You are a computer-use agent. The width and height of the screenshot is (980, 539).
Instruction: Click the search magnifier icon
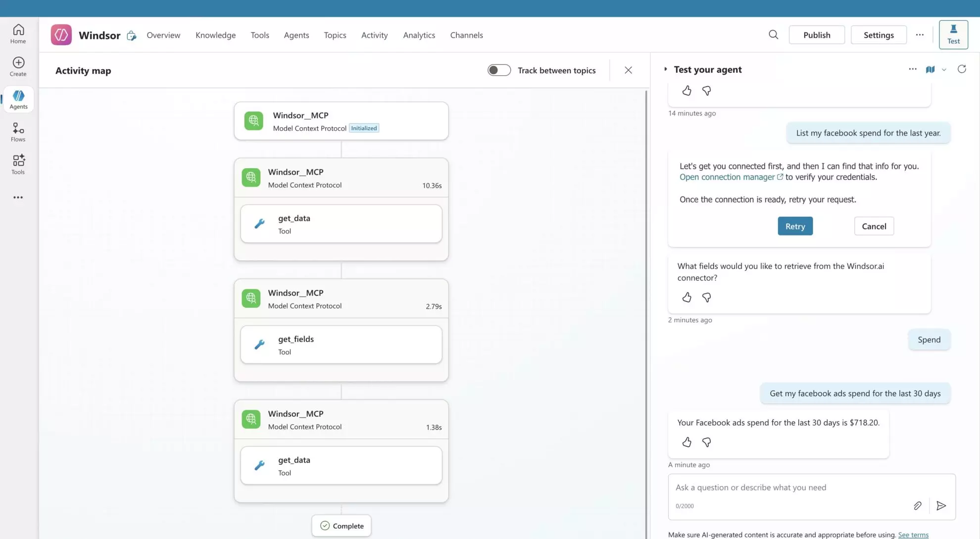tap(773, 35)
